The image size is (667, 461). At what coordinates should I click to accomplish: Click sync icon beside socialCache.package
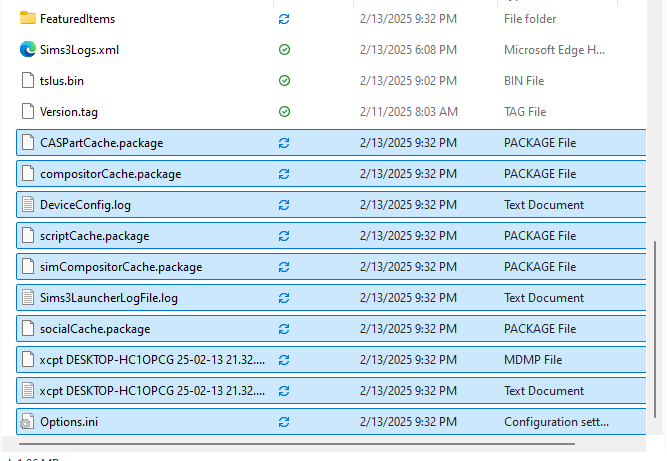(x=284, y=329)
